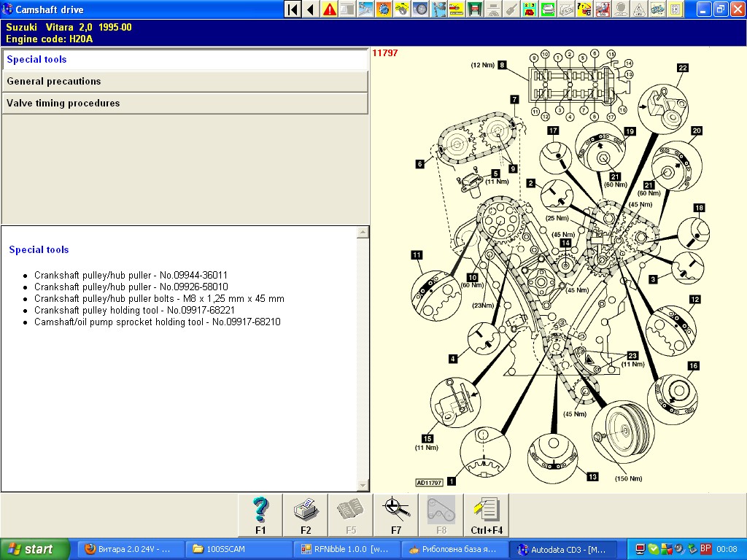Screen dimensions: 747x560
Task: Click the Windows start button
Action: click(x=35, y=549)
